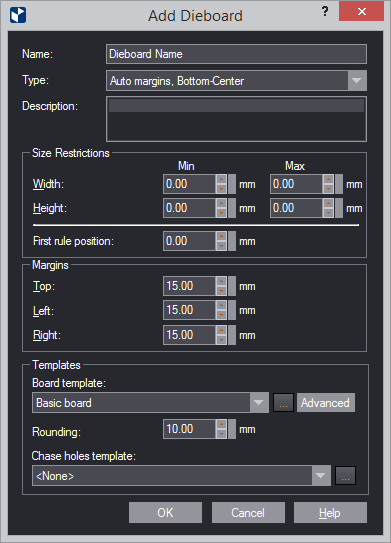Screen dimensions: 391x543
Task: Click the Min Height value field
Action: pyautogui.click(x=190, y=208)
